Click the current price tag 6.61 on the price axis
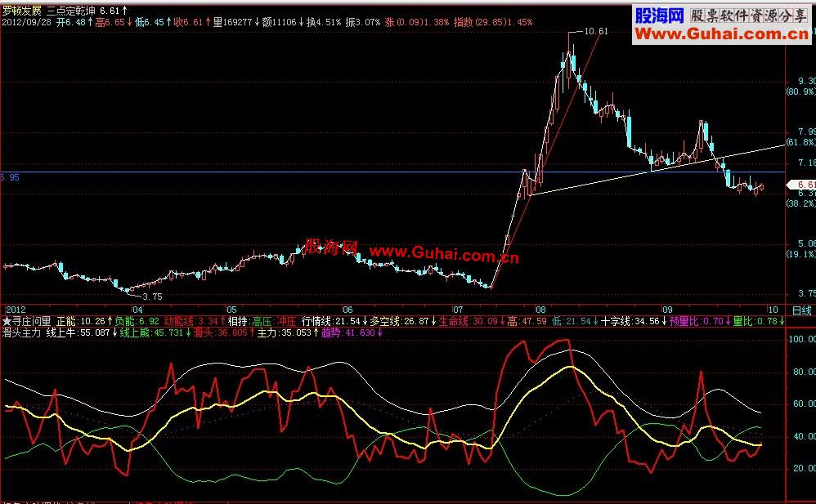 (803, 185)
